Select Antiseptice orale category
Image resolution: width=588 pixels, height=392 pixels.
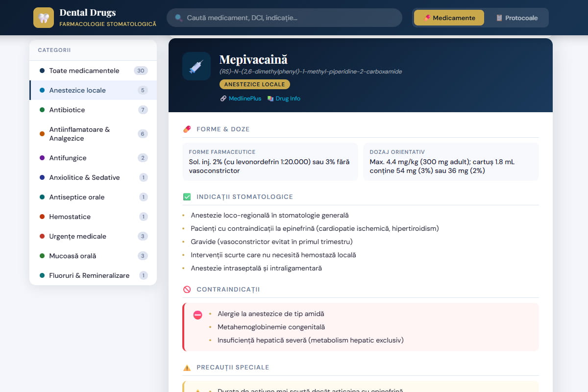(x=93, y=197)
